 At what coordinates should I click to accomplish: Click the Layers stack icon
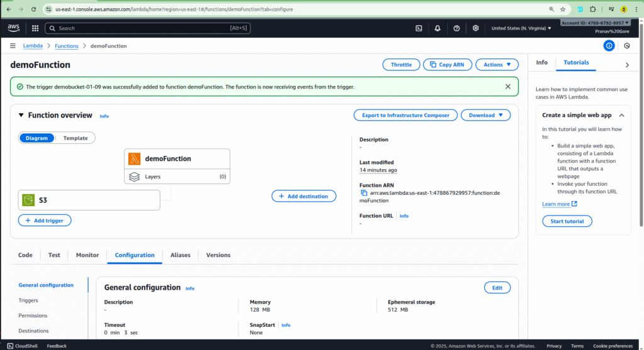pyautogui.click(x=135, y=177)
